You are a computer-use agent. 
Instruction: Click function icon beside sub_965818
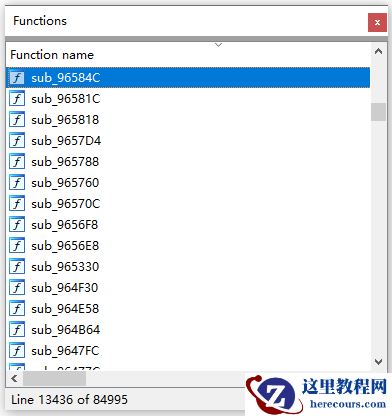17,120
